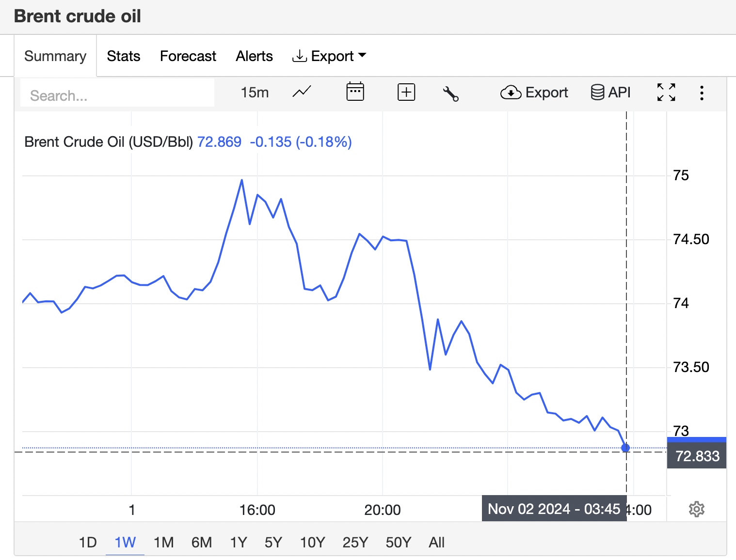736x560 pixels.
Task: Click the Nov 02 2024 - 03:45 crosshair label
Action: pos(554,509)
